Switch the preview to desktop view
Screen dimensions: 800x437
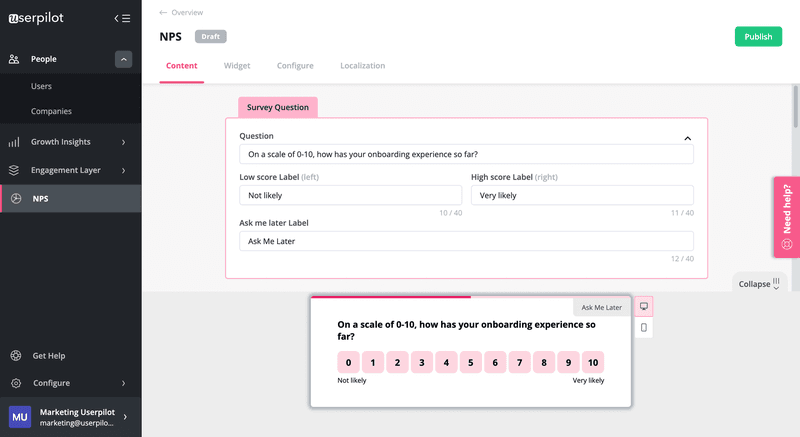(x=644, y=306)
